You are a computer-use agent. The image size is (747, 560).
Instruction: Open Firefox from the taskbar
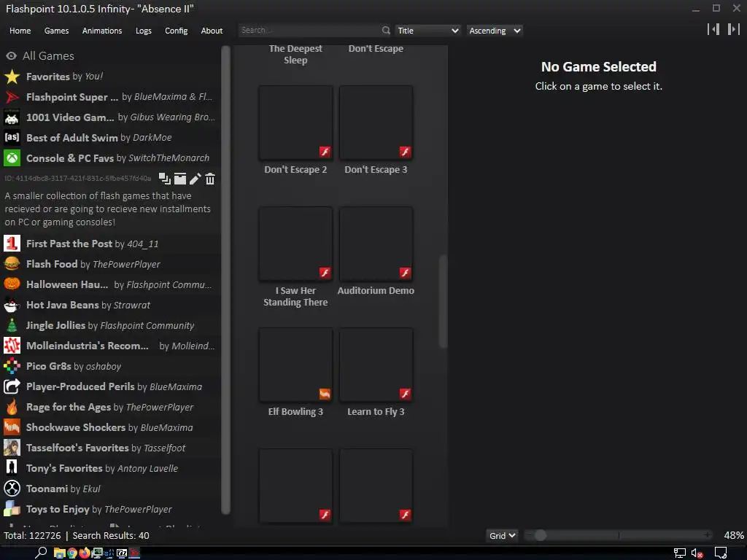click(x=85, y=553)
